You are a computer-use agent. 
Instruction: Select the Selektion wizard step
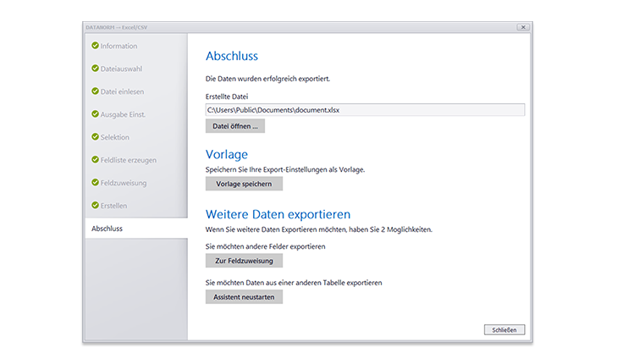pos(114,137)
